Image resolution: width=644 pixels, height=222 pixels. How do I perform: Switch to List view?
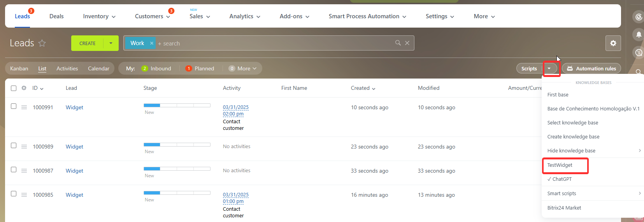pyautogui.click(x=42, y=68)
